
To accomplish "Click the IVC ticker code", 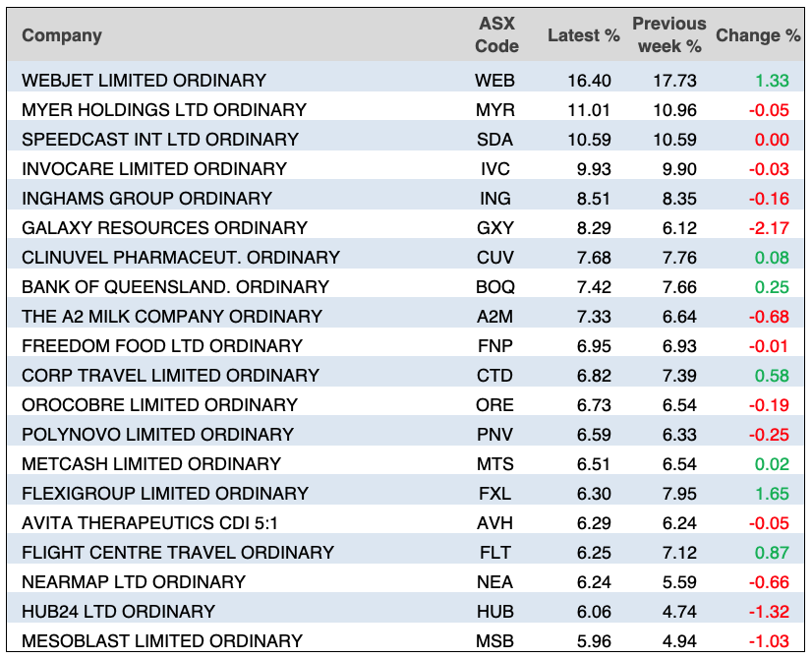I will (494, 168).
